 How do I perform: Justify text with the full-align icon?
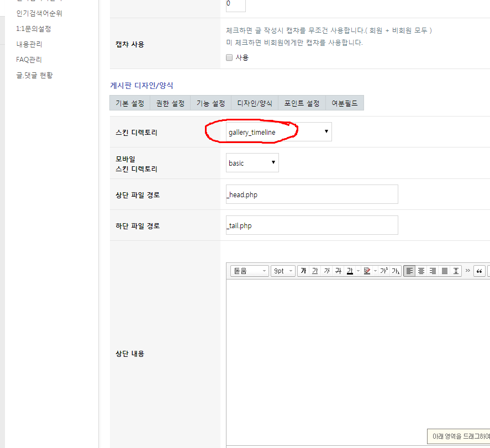pos(444,271)
